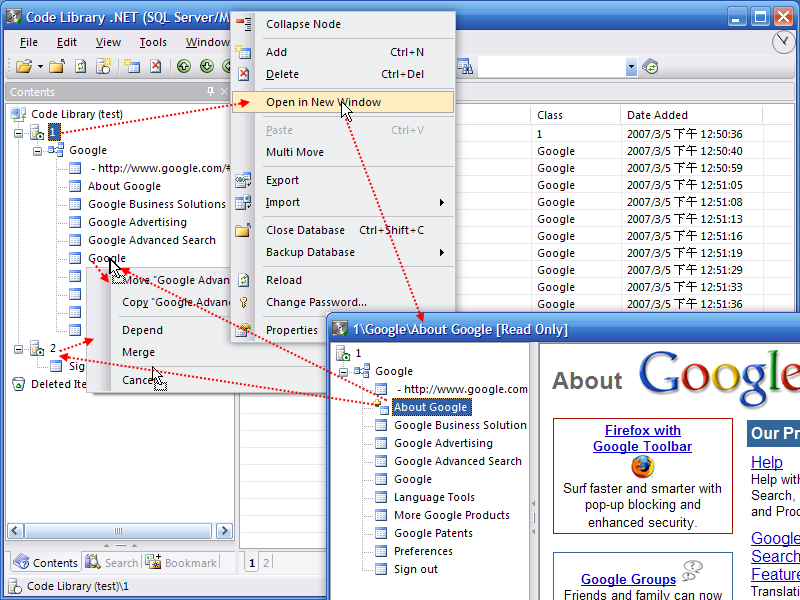Viewport: 800px width, 600px height.
Task: Expand the Backup Database submenu arrow
Action: [x=442, y=253]
